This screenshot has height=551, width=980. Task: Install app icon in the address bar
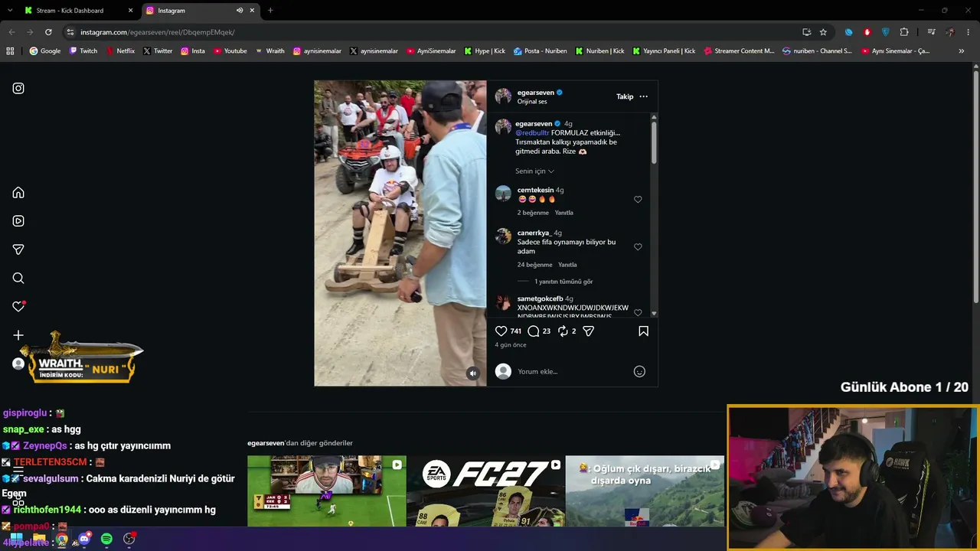click(x=806, y=32)
